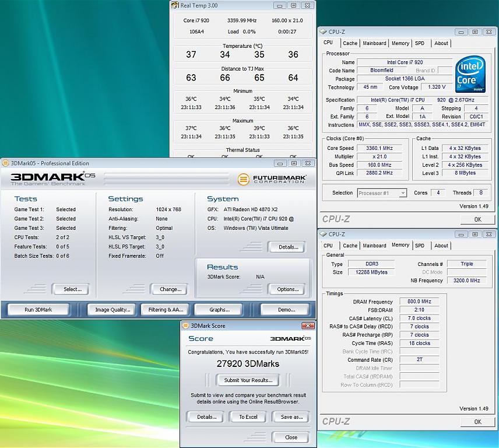Click Distance to TJ Max value '63'
Image resolution: width=499 pixels, height=448 pixels.
pyautogui.click(x=191, y=78)
